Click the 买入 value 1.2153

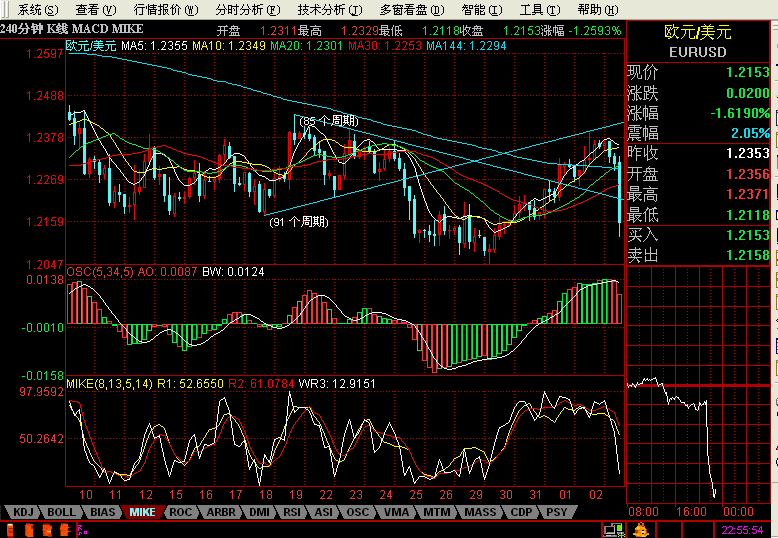[748, 235]
